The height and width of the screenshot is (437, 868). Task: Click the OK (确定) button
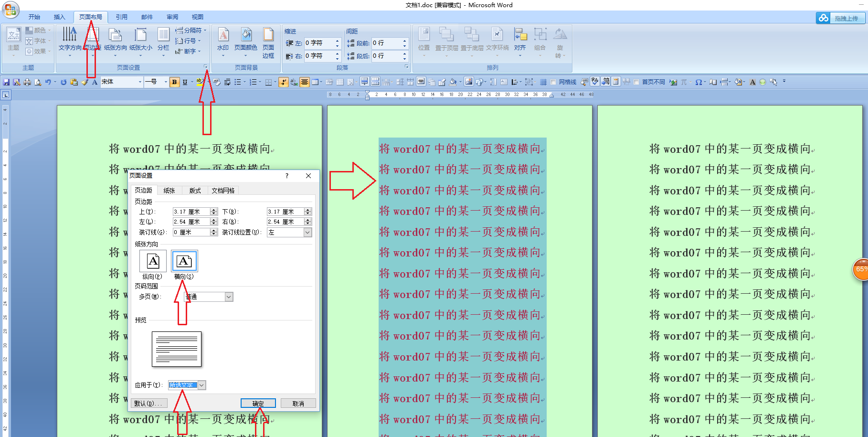point(258,404)
